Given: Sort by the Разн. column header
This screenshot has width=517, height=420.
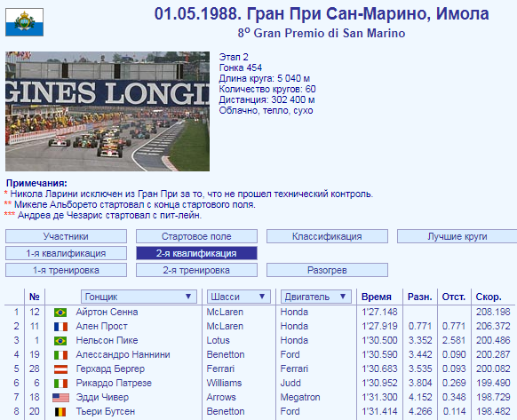Looking at the screenshot, I should (x=420, y=297).
